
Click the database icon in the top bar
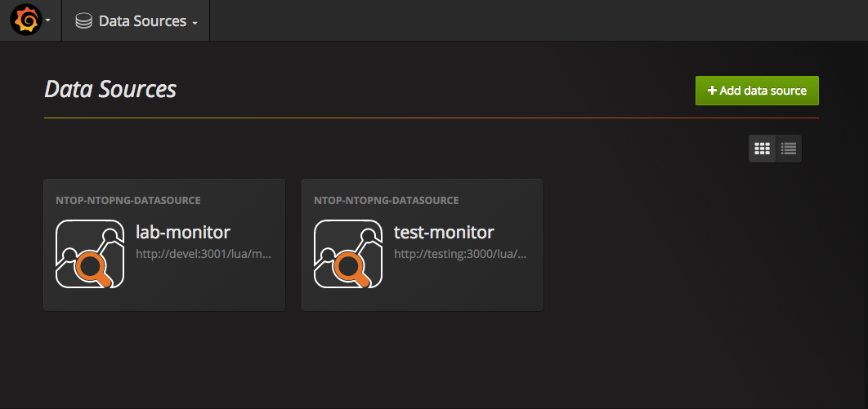[83, 21]
